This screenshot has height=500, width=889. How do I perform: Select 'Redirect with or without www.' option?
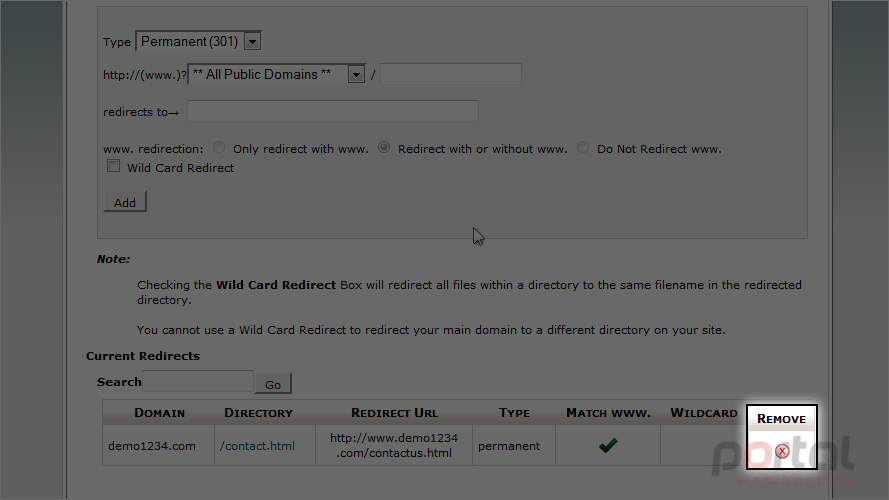384,147
